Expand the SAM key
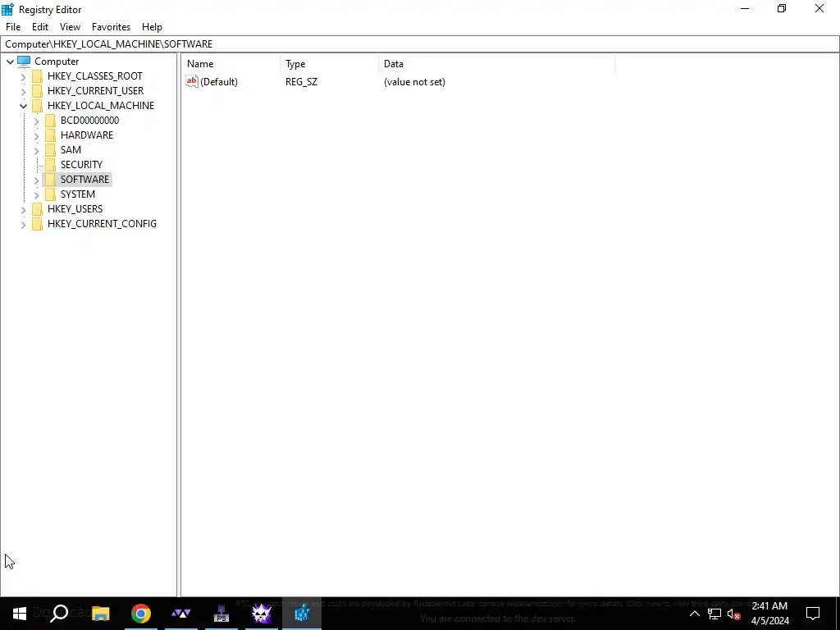The width and height of the screenshot is (840, 630). [x=36, y=151]
